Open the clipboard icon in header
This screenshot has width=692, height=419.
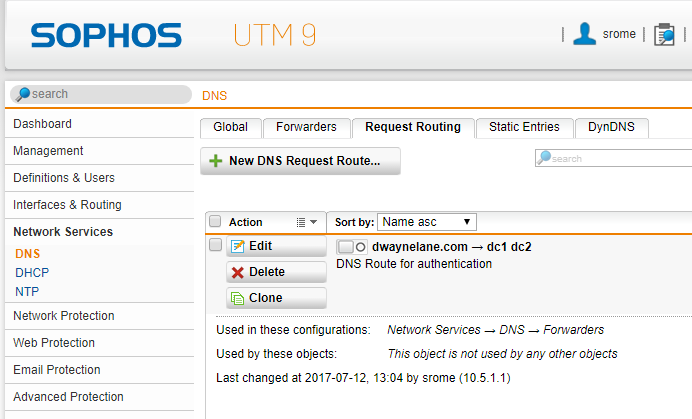664,34
